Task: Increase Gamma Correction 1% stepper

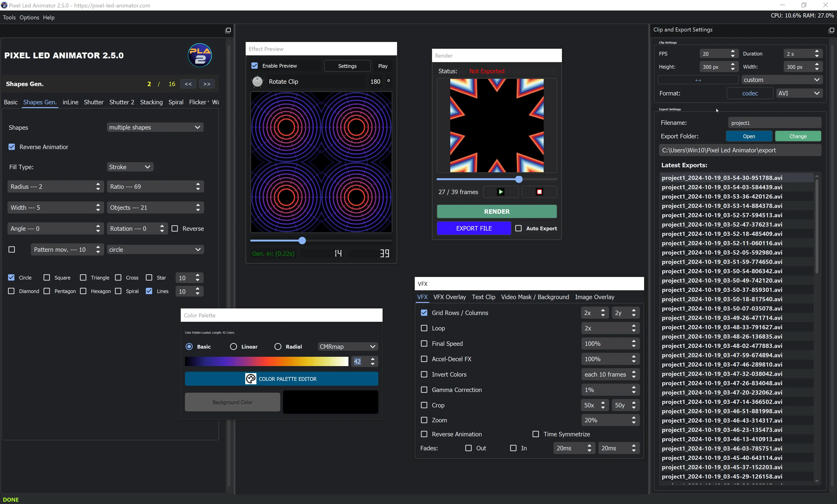Action: pyautogui.click(x=634, y=387)
